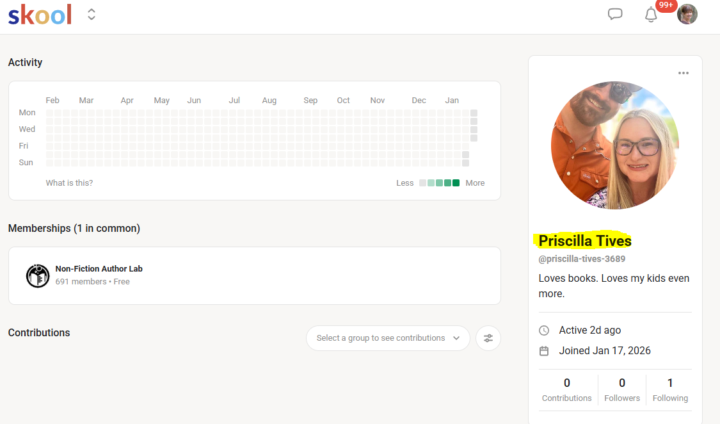This screenshot has width=720, height=424.
Task: Click the darkest green activity legend swatch
Action: pyautogui.click(x=456, y=183)
